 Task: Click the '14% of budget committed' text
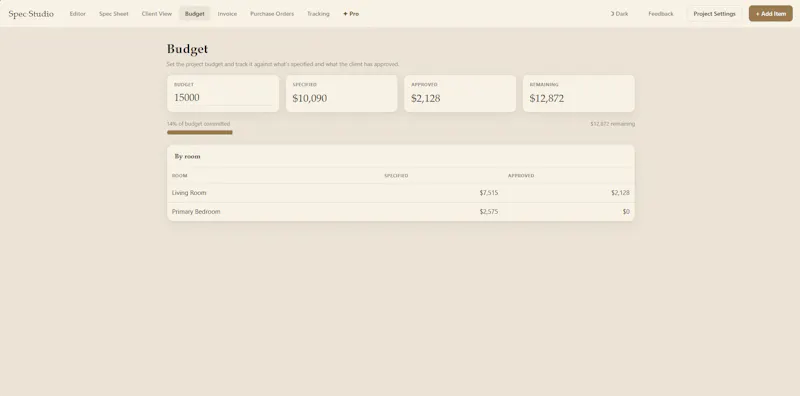[x=198, y=123]
